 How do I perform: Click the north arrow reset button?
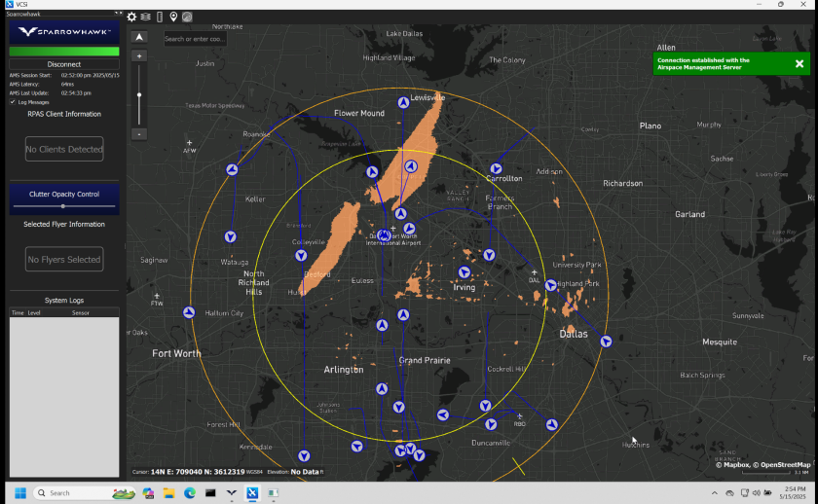coord(139,37)
